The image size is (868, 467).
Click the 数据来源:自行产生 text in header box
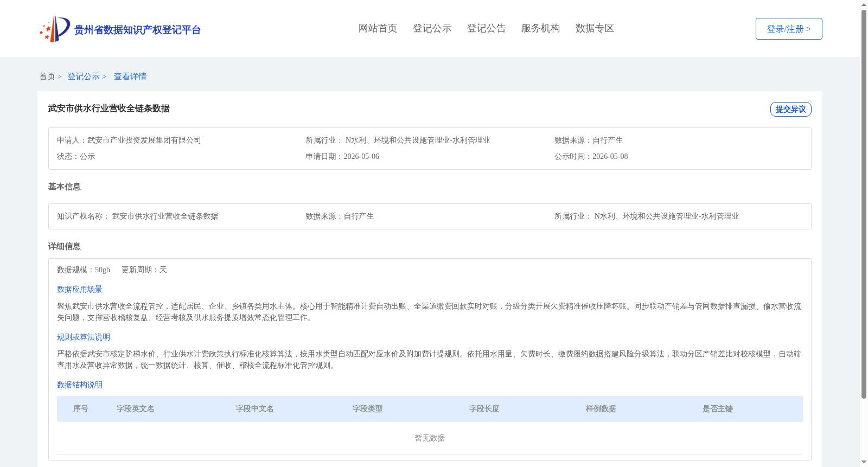(589, 140)
